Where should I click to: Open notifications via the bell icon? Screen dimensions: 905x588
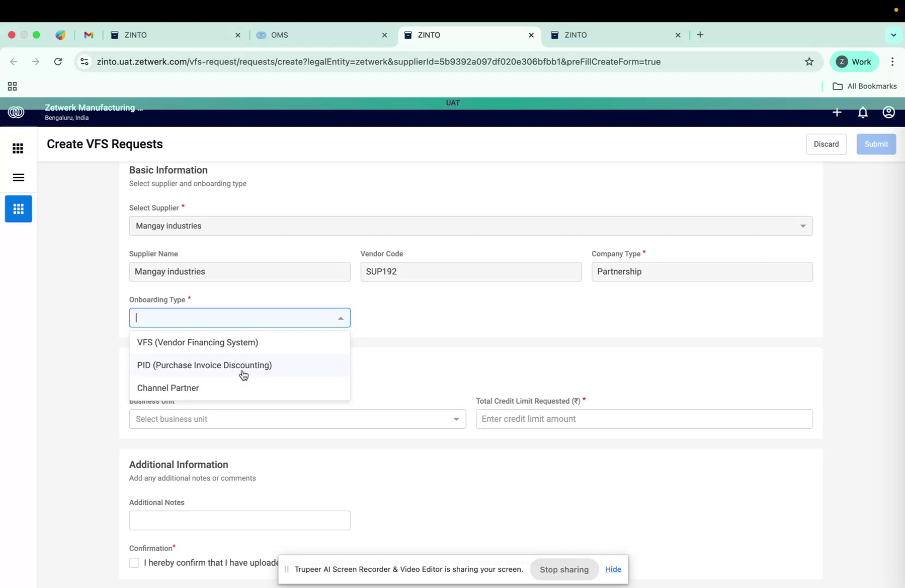coord(862,112)
